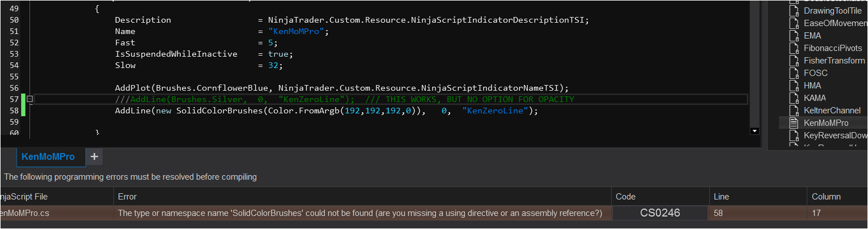This screenshot has width=868, height=229.
Task: Click line number 50 in the gutter
Action: pos(14,20)
